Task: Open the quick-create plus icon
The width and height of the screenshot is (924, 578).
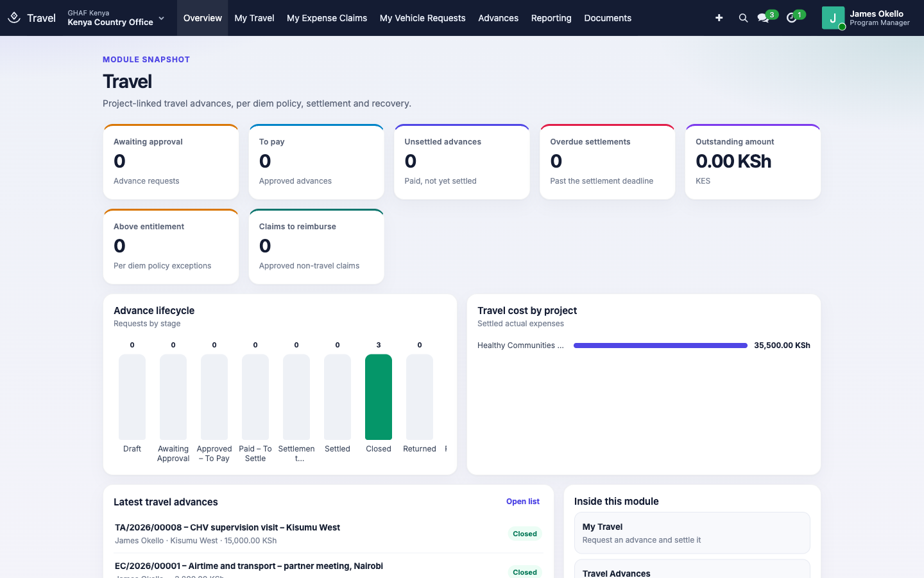Action: 719,18
